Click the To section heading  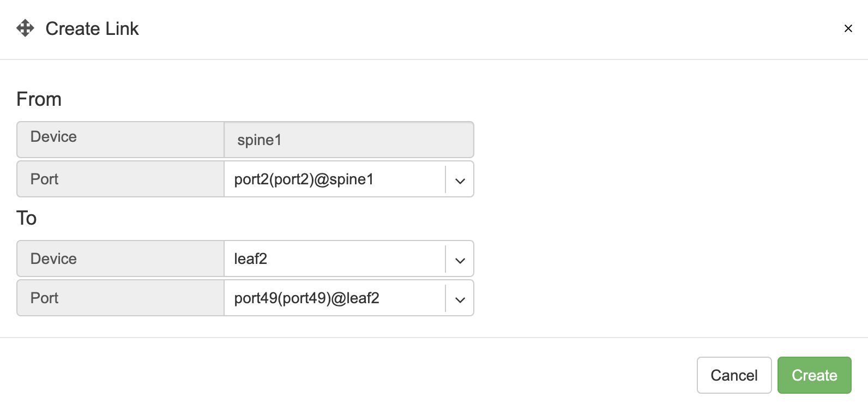[x=26, y=218]
